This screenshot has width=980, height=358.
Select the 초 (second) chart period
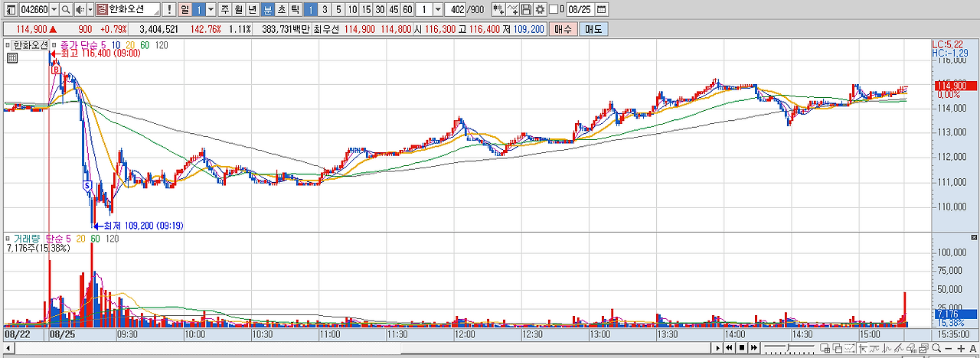[x=281, y=9]
